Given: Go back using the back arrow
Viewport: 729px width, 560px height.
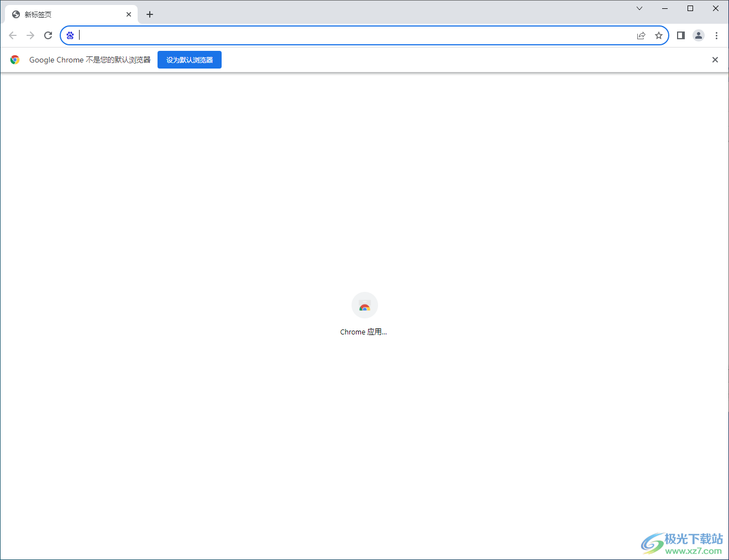Looking at the screenshot, I should (x=13, y=35).
